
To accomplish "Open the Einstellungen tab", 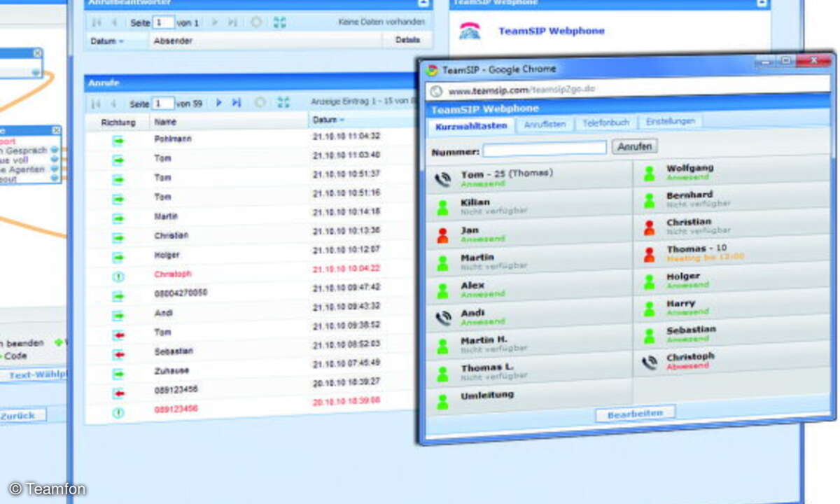I will tap(671, 121).
